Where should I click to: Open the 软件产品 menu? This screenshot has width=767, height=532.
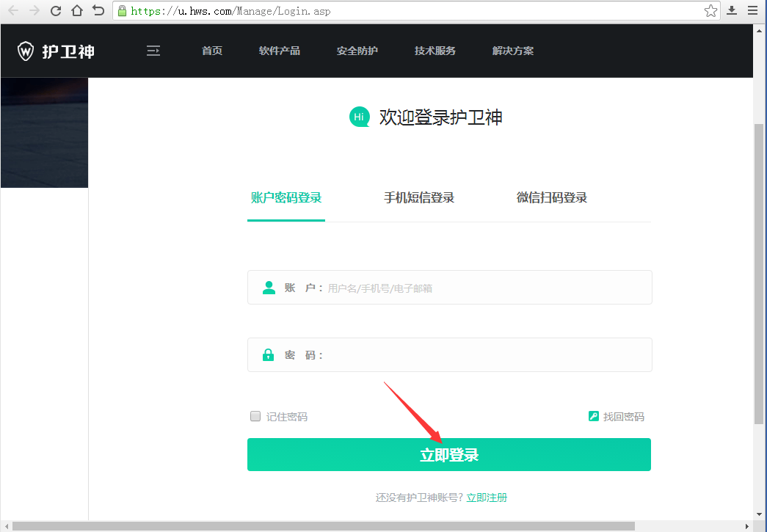coord(280,51)
